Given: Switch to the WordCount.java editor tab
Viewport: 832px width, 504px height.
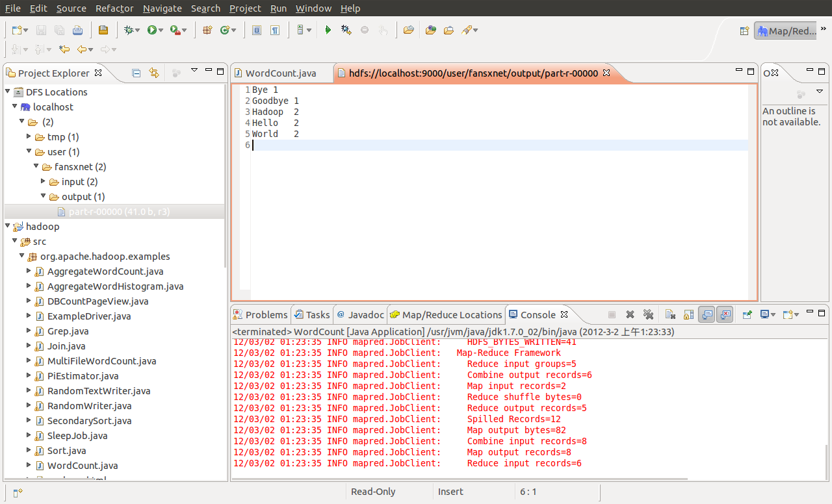Looking at the screenshot, I should (x=281, y=73).
